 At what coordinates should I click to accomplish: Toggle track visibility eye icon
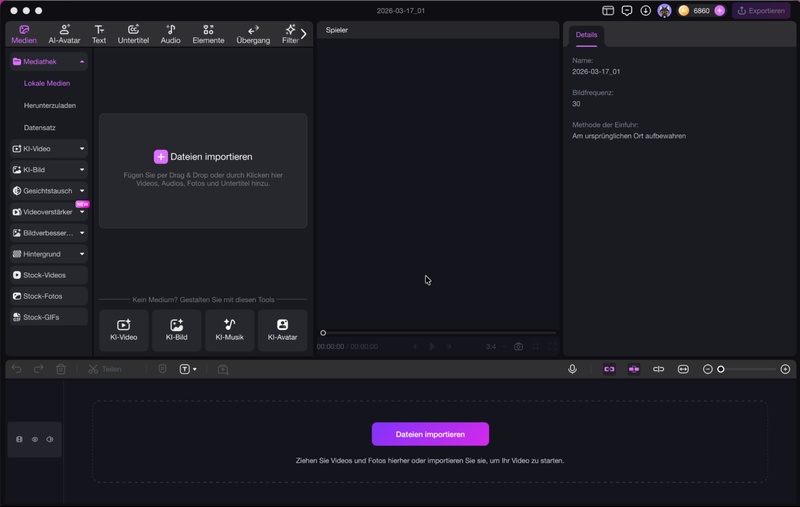click(x=35, y=439)
